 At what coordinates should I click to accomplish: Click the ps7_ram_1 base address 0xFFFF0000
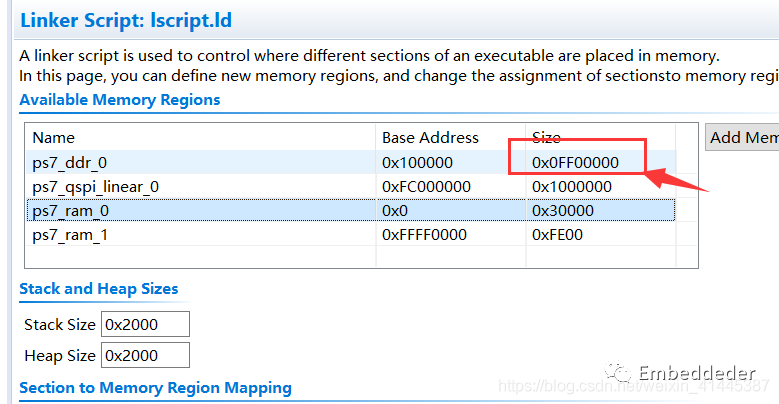[x=424, y=235]
